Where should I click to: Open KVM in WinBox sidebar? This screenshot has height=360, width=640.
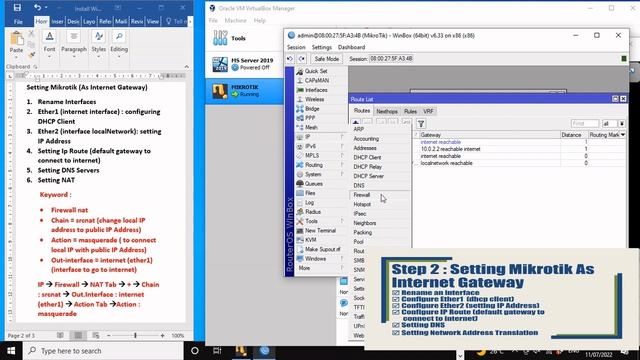point(311,240)
